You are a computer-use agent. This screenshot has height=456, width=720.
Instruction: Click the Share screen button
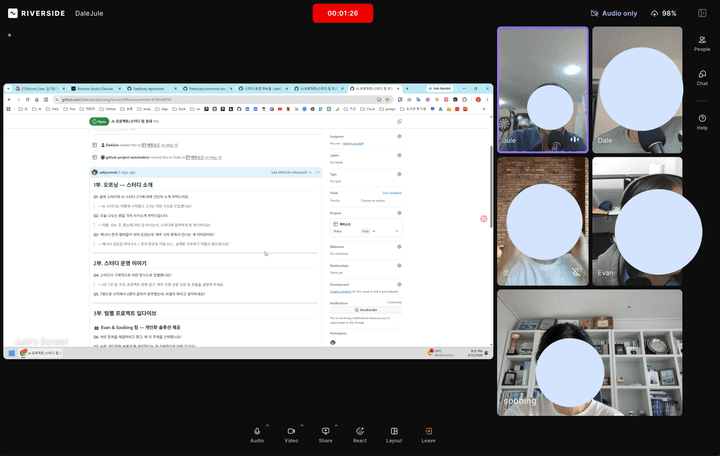click(325, 435)
